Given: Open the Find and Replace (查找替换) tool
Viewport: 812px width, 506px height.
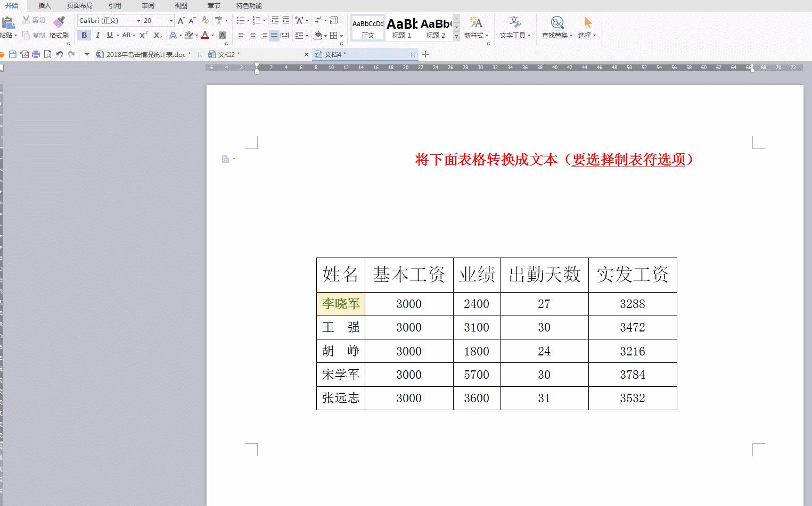Looking at the screenshot, I should click(x=555, y=27).
